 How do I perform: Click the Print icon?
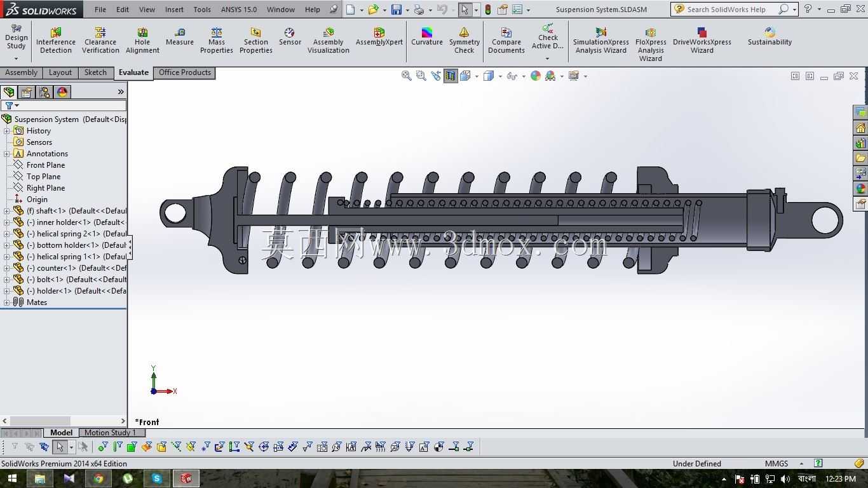click(x=419, y=10)
